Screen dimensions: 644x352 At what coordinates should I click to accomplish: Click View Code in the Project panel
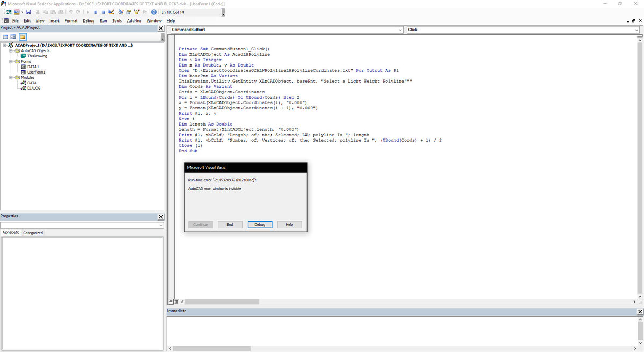[x=5, y=37]
